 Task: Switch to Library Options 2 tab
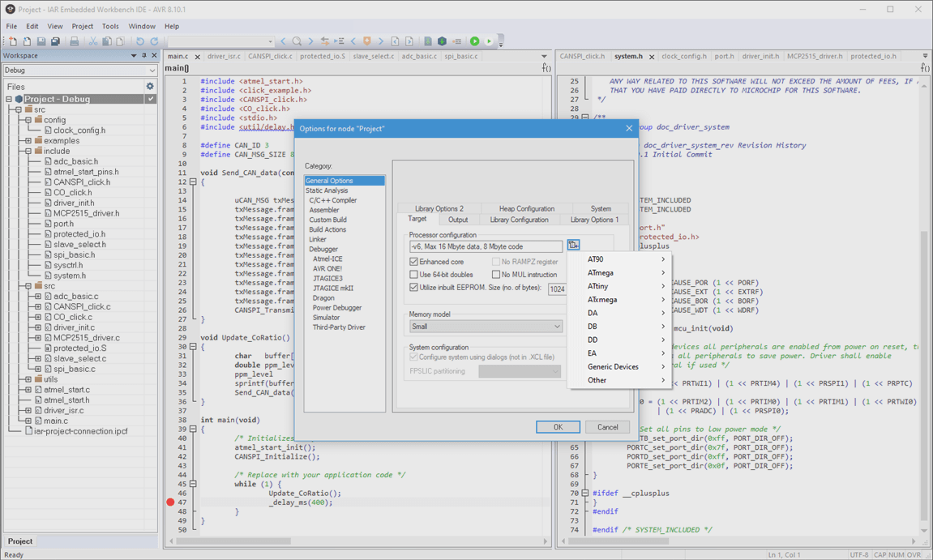439,209
